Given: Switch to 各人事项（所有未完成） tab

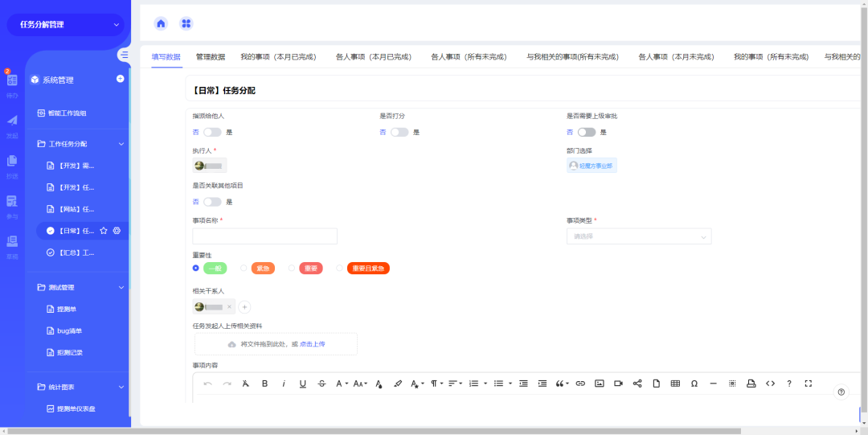Looking at the screenshot, I should pos(469,57).
